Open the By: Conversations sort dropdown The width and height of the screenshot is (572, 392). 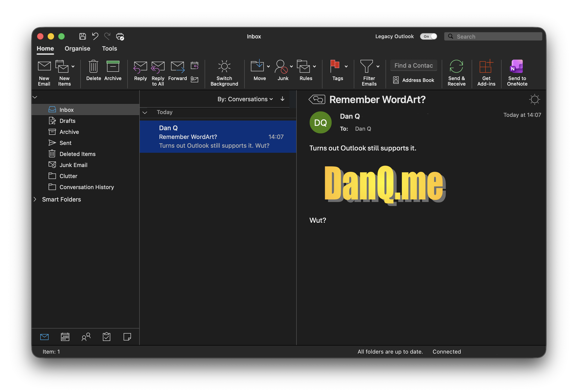tap(245, 99)
